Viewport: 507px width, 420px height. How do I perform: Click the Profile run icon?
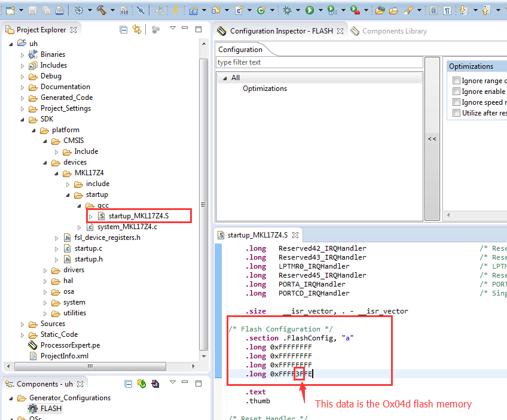coord(332,10)
